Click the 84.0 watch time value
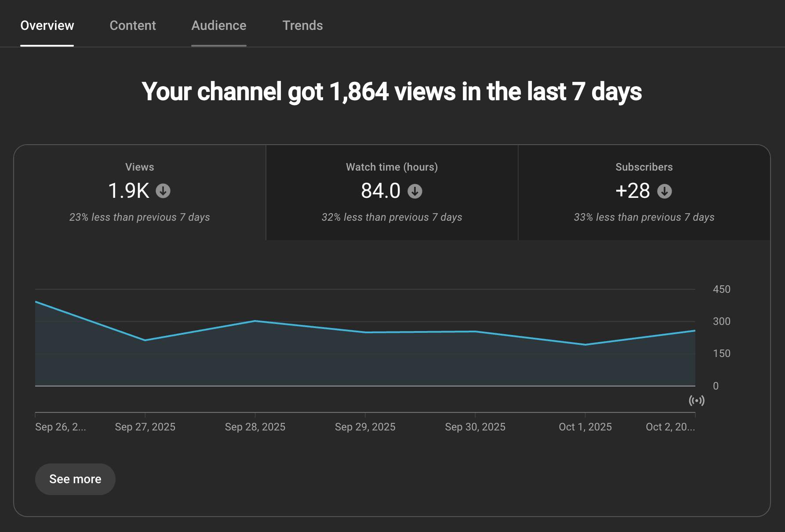This screenshot has height=532, width=785. click(x=381, y=191)
